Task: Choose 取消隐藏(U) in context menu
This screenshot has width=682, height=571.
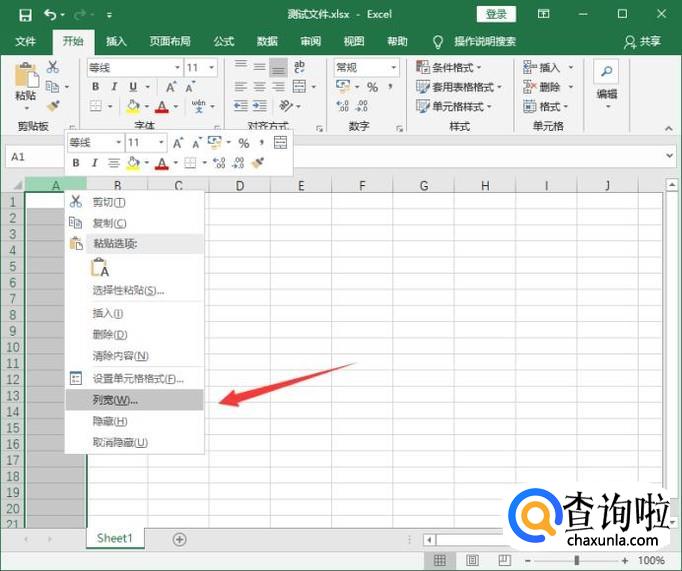Action: click(x=134, y=442)
